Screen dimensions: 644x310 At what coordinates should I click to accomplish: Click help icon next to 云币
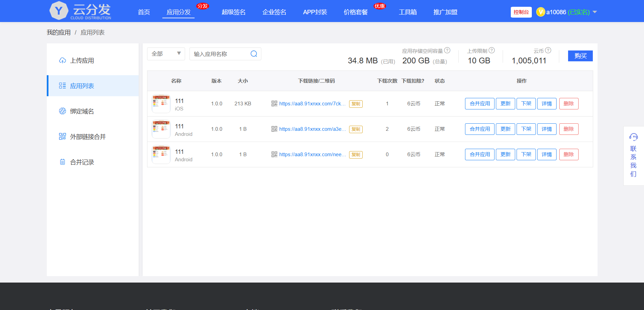[x=548, y=50]
